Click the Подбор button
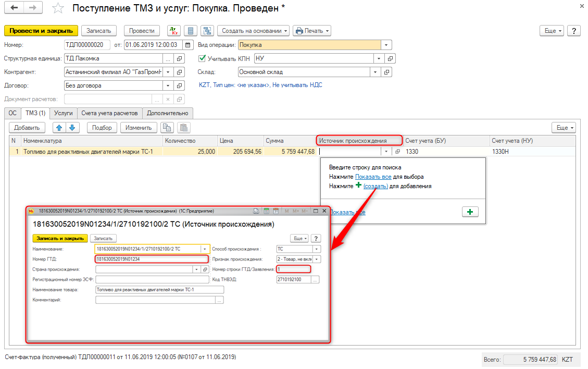The width and height of the screenshot is (588, 369). [102, 127]
